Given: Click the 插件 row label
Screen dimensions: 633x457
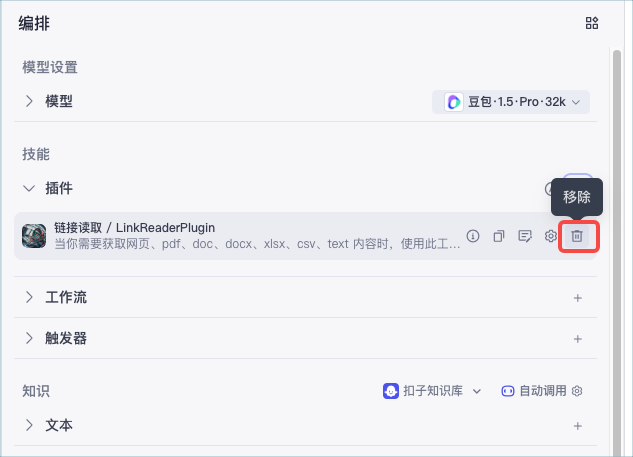Looking at the screenshot, I should click(59, 188).
